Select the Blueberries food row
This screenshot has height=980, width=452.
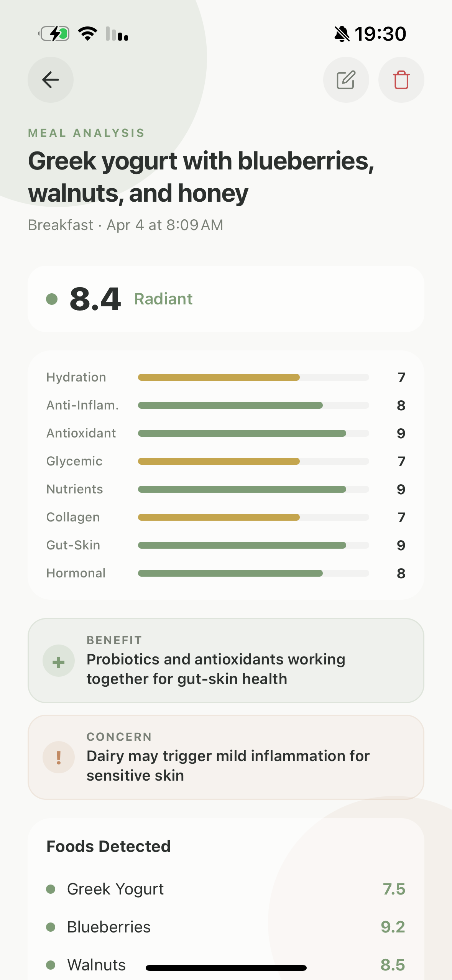click(226, 927)
